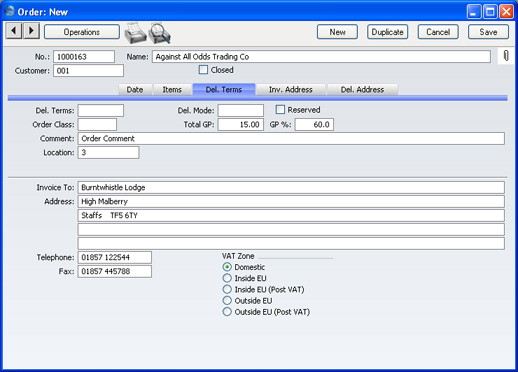The width and height of the screenshot is (518, 372).
Task: Tick the Closed checkbox
Action: (x=203, y=70)
